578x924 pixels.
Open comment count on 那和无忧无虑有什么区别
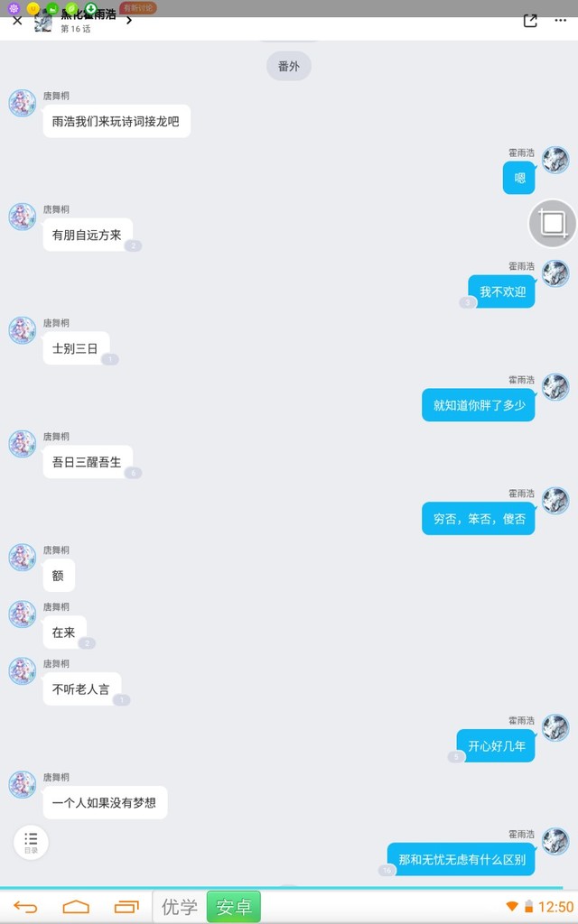387,870
